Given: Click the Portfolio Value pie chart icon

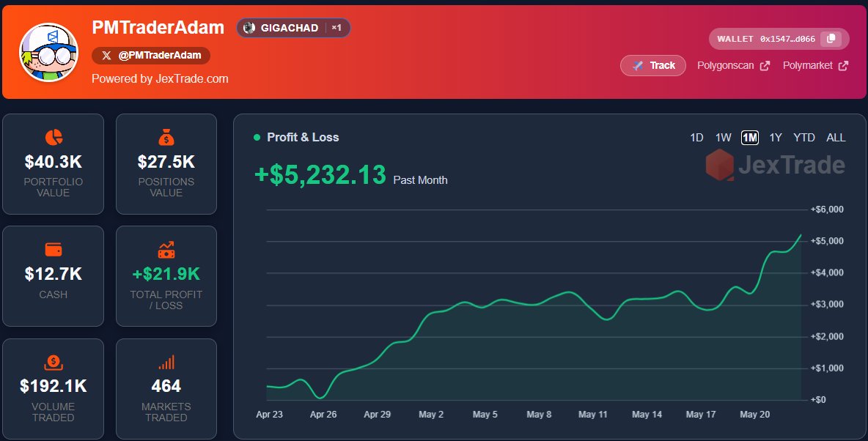Looking at the screenshot, I should pyautogui.click(x=53, y=137).
